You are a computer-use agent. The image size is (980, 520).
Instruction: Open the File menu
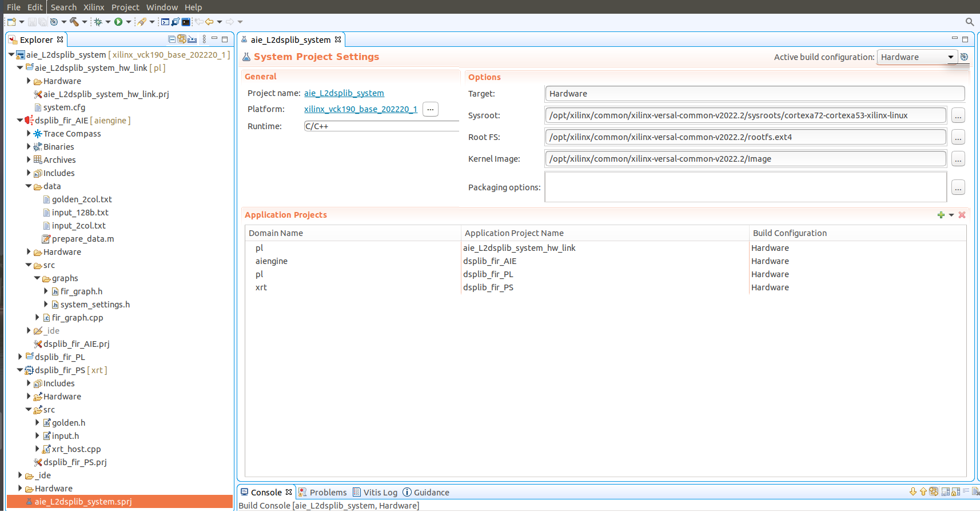13,7
